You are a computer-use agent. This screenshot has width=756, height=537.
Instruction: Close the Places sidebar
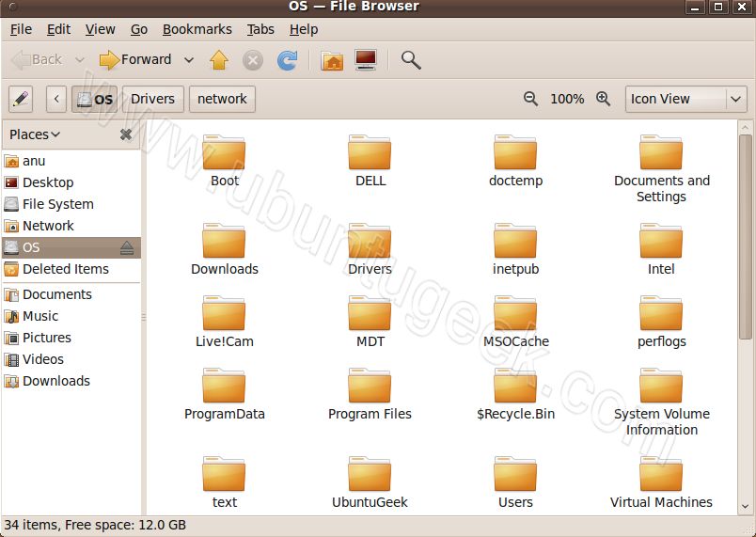[126, 134]
